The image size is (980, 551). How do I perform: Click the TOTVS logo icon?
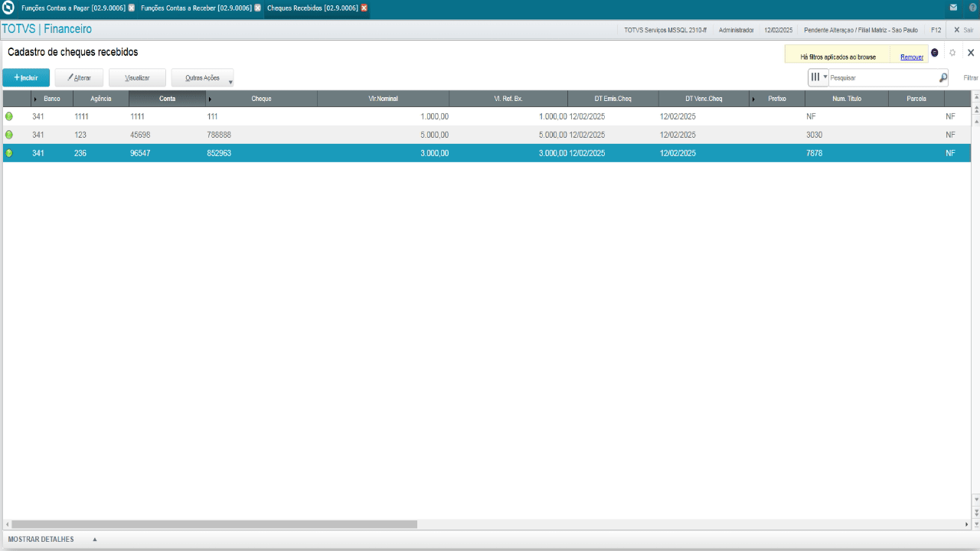click(x=8, y=8)
